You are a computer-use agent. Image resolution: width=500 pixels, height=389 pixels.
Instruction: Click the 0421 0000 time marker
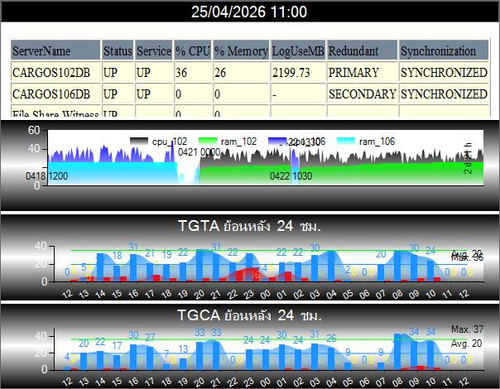pos(199,152)
